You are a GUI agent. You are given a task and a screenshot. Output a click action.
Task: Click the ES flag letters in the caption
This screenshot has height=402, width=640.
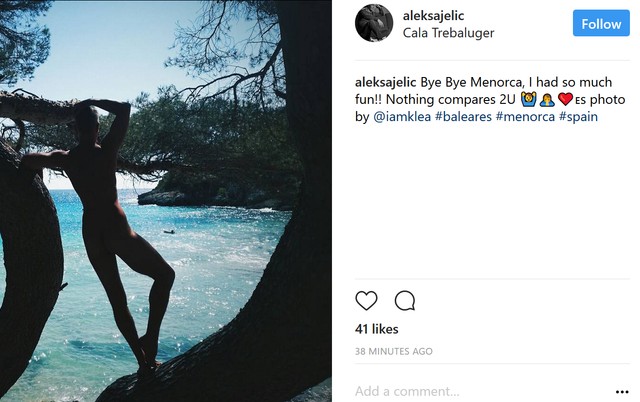pyautogui.click(x=581, y=101)
